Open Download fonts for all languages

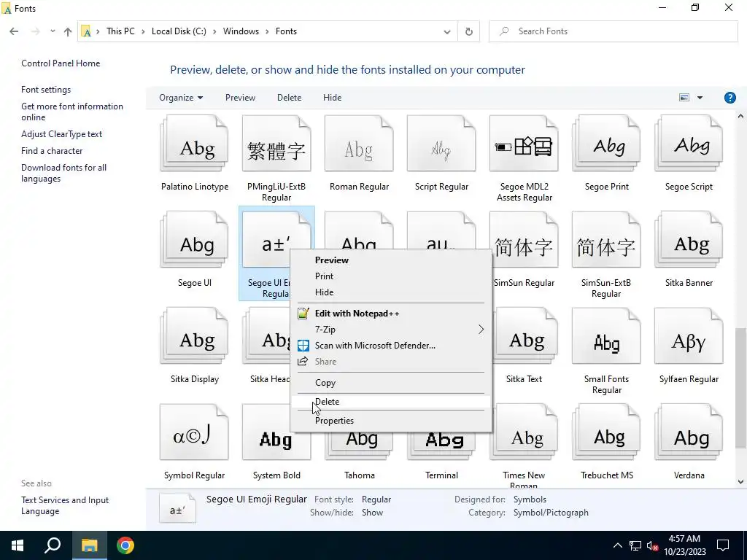tap(64, 174)
